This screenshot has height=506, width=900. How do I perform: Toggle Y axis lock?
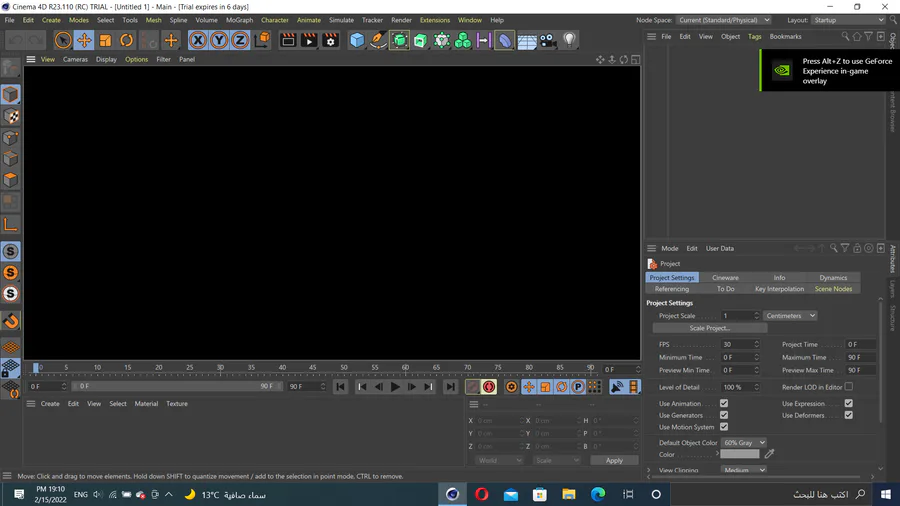point(219,40)
